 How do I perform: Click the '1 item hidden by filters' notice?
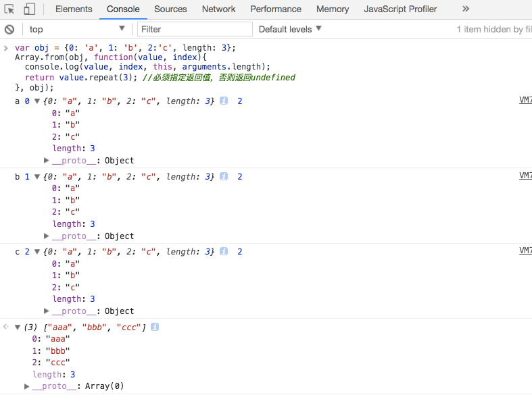pyautogui.click(x=494, y=30)
